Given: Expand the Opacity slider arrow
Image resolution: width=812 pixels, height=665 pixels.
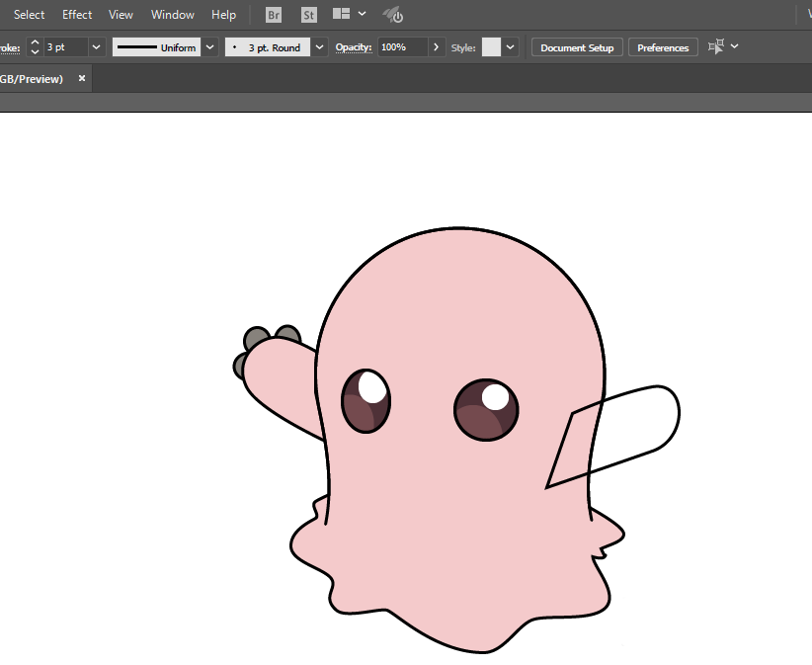Looking at the screenshot, I should (437, 47).
